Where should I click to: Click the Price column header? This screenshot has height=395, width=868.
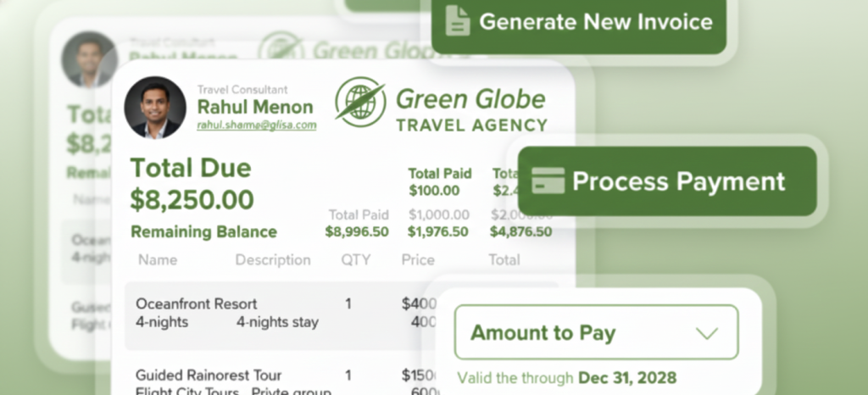[418, 260]
